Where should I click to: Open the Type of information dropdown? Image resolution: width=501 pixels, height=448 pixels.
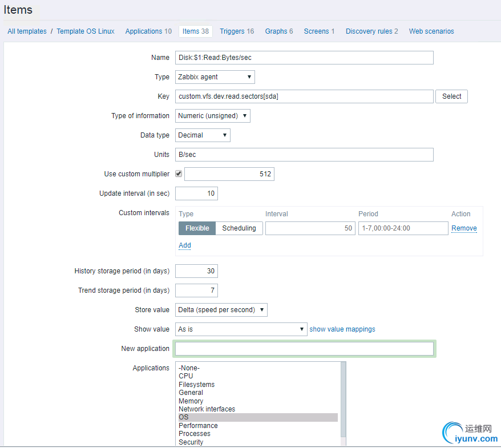(212, 116)
